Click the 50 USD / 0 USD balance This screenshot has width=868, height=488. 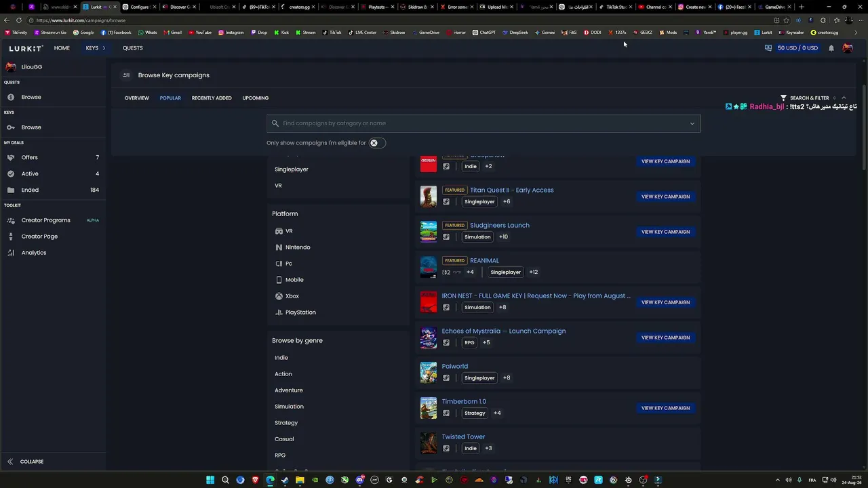797,48
